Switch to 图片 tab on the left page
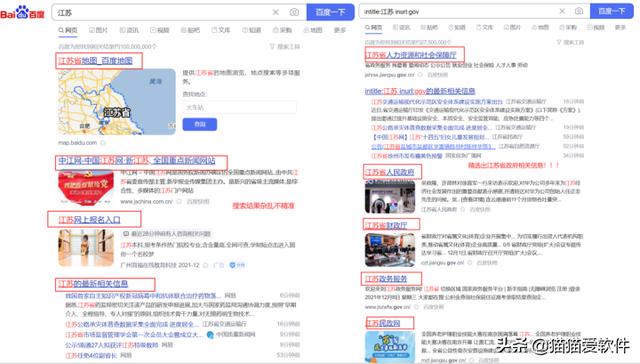The height and width of the screenshot is (364, 640). pyautogui.click(x=98, y=30)
